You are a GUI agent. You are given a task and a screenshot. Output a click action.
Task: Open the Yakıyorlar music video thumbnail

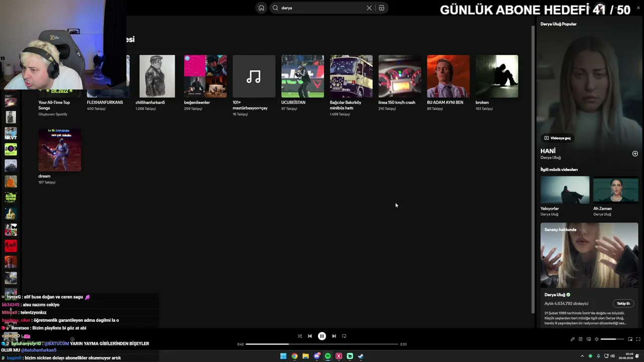pyautogui.click(x=565, y=190)
